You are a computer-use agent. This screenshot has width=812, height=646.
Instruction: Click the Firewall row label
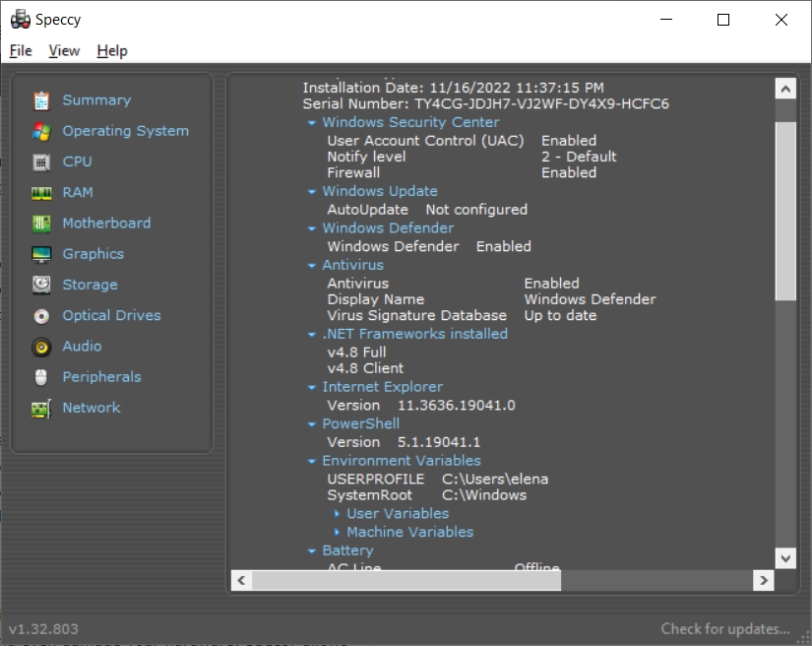click(x=353, y=172)
